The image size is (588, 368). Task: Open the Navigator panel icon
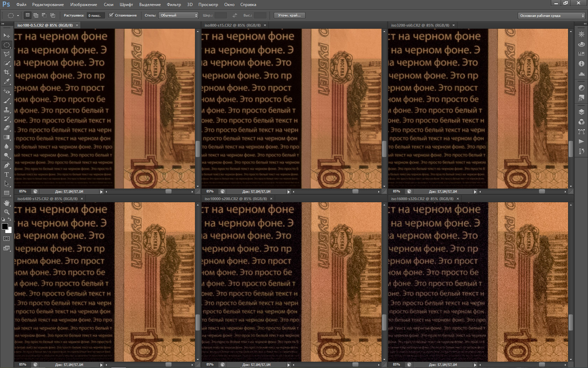tap(581, 34)
